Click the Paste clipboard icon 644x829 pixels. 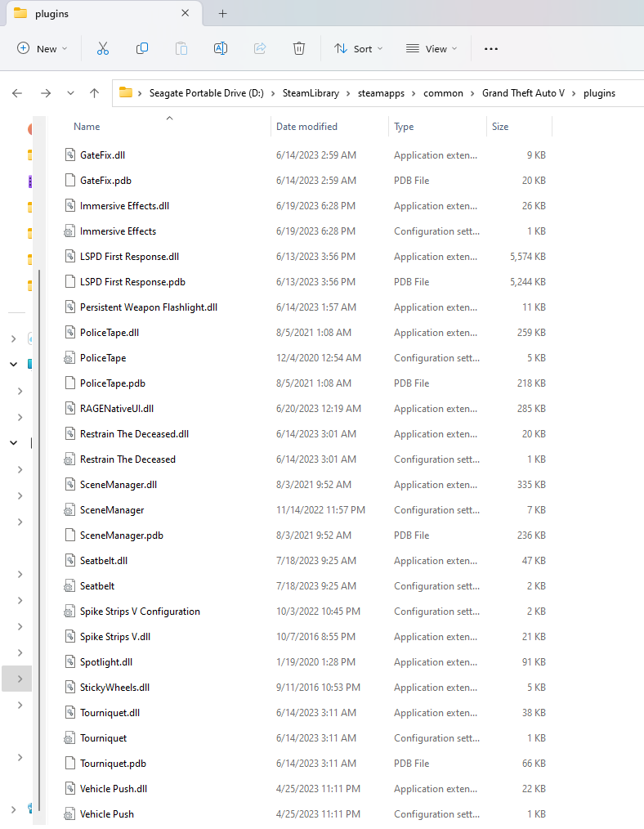point(181,48)
